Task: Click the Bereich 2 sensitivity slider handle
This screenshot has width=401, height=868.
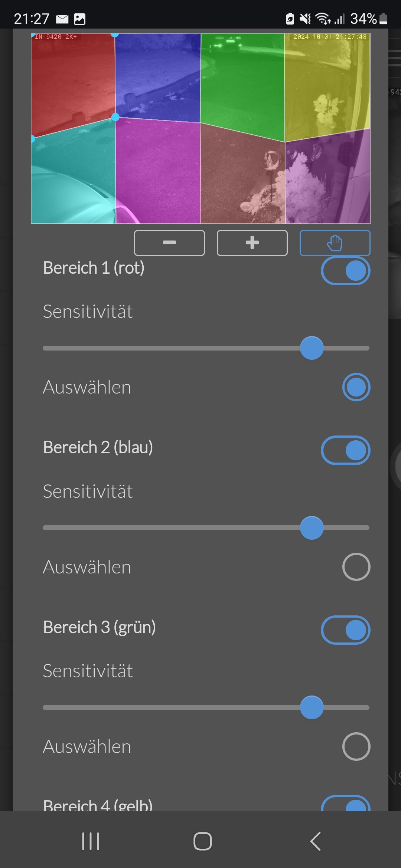Action: [312, 527]
